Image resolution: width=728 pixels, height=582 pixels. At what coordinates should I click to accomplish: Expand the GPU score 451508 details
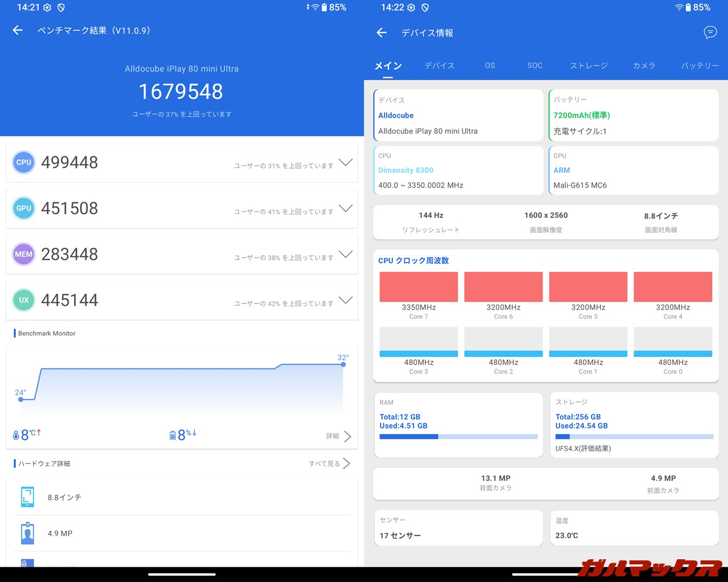point(345,209)
